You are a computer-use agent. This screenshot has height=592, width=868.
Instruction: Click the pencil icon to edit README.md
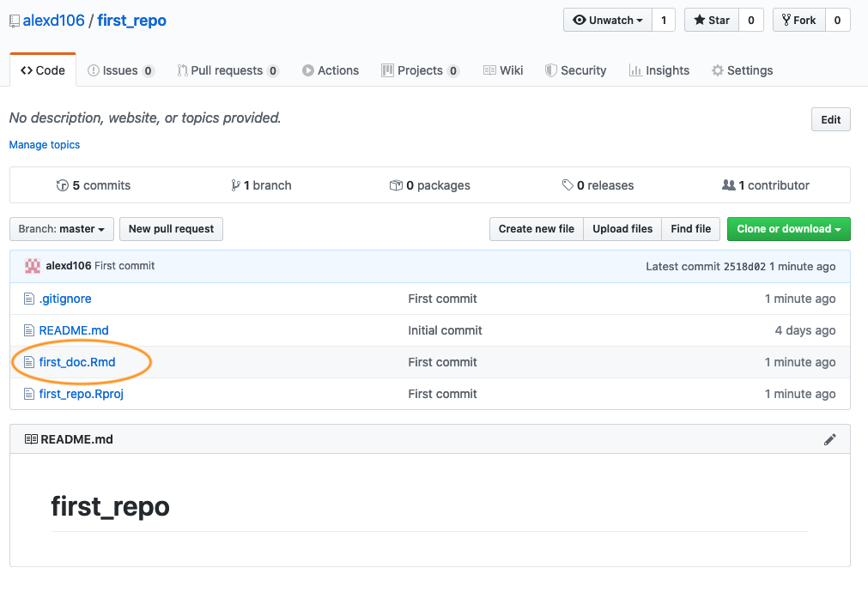tap(829, 439)
